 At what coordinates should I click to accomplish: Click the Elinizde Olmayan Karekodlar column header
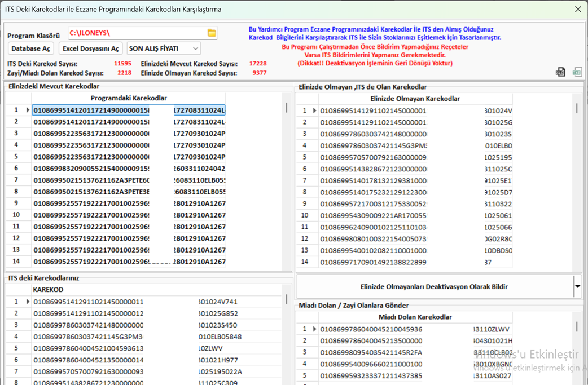(415, 99)
